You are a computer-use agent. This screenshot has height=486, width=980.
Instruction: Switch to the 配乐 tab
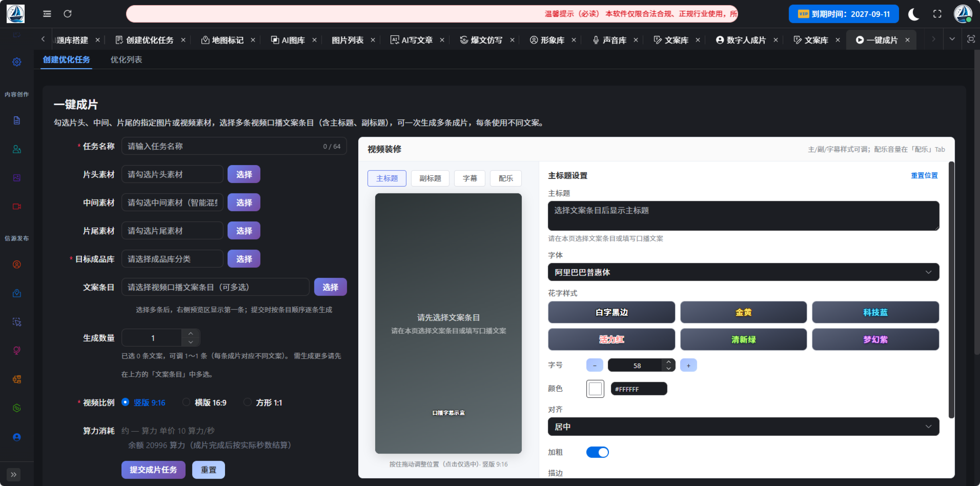click(506, 178)
